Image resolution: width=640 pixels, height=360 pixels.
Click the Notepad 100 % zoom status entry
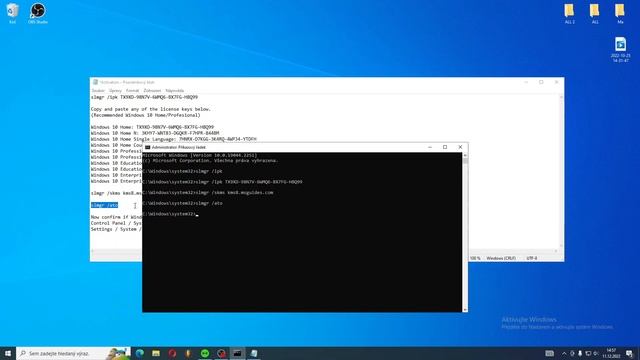pos(475,258)
